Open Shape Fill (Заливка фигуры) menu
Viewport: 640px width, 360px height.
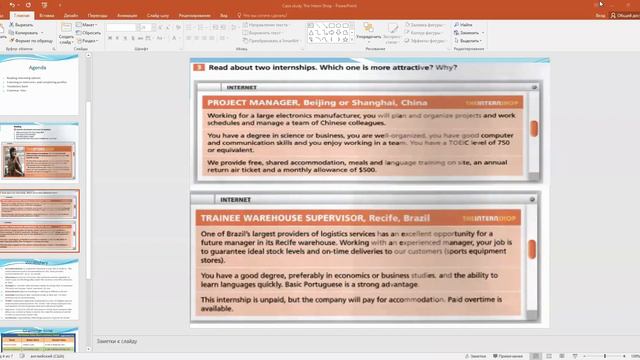(425, 25)
